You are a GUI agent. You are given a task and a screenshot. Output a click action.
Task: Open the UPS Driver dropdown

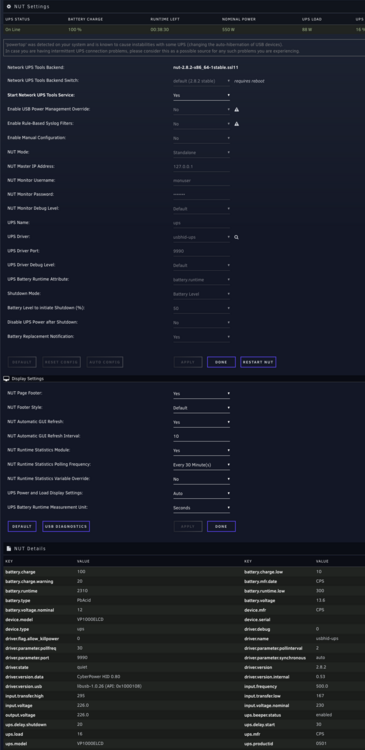201,237
